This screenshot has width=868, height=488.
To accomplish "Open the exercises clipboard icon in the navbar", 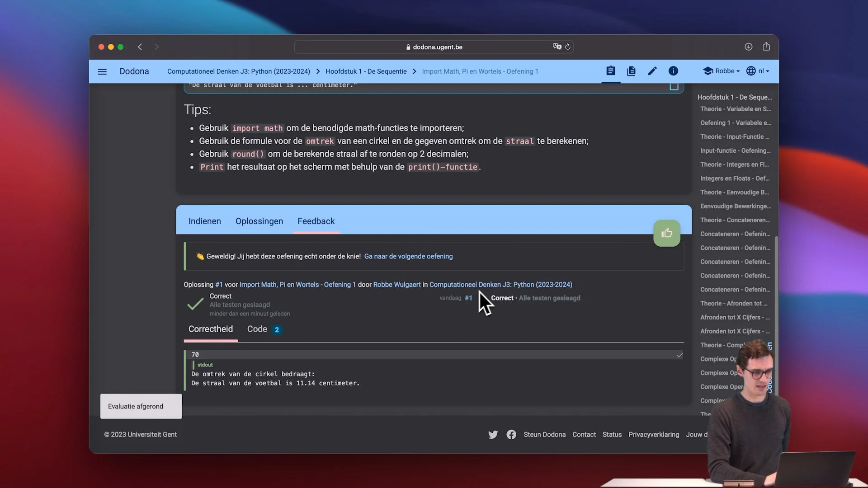I will click(611, 71).
